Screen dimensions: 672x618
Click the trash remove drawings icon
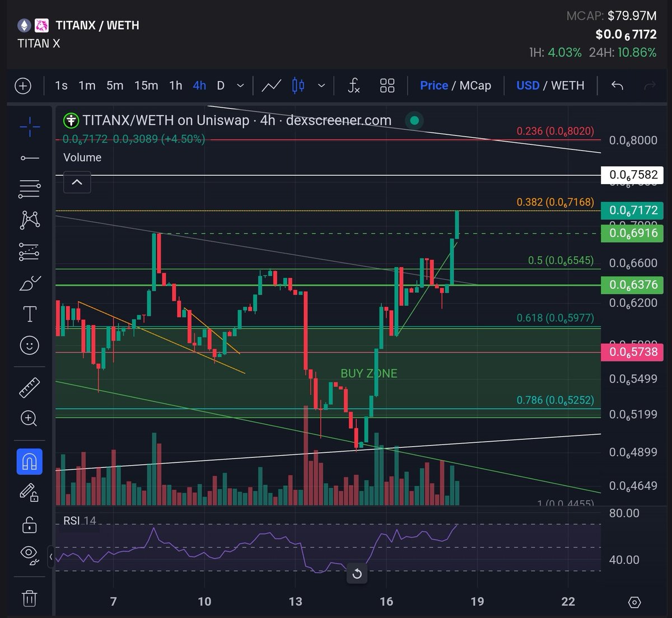30,598
